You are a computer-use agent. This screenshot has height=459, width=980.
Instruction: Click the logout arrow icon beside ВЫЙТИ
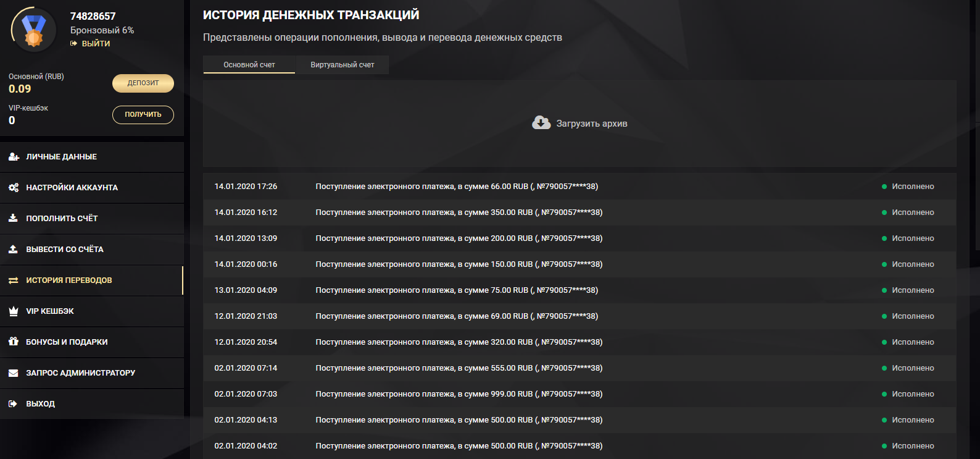tap(74, 43)
